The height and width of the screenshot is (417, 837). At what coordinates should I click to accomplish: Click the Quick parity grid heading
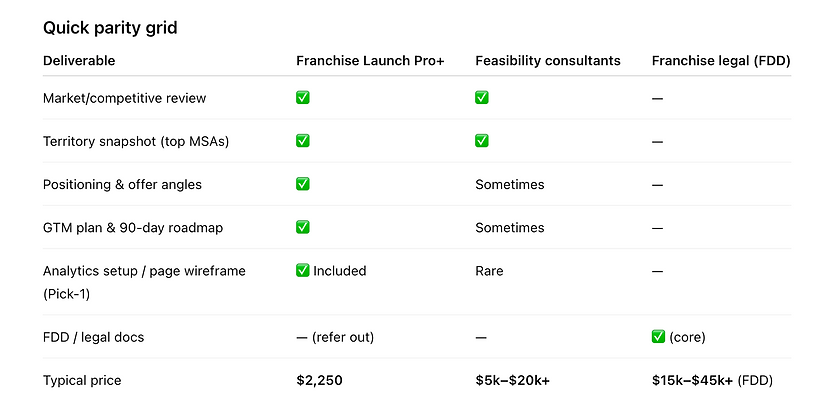pos(110,28)
